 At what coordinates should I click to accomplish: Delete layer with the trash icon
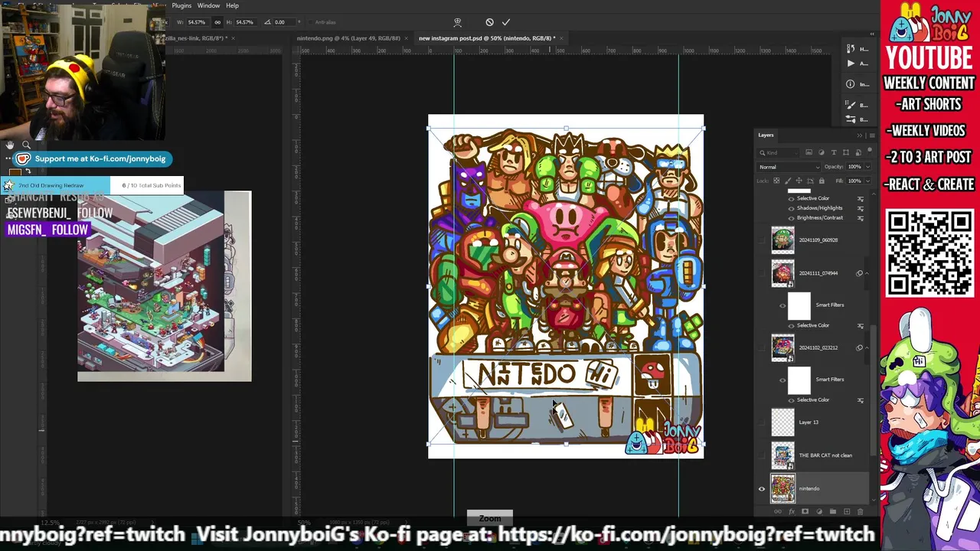(860, 511)
